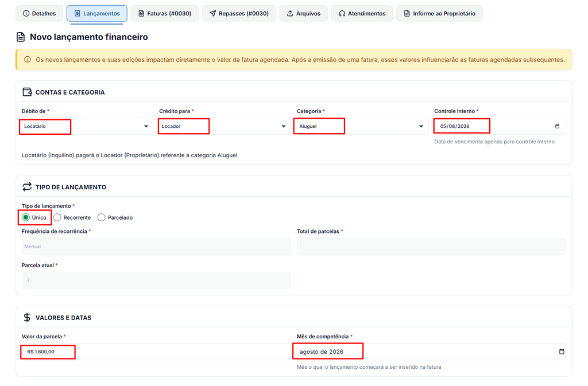Click the summary text starting 'Locatário (Inquilino) pagará'
The width and height of the screenshot is (588, 386).
tap(129, 155)
